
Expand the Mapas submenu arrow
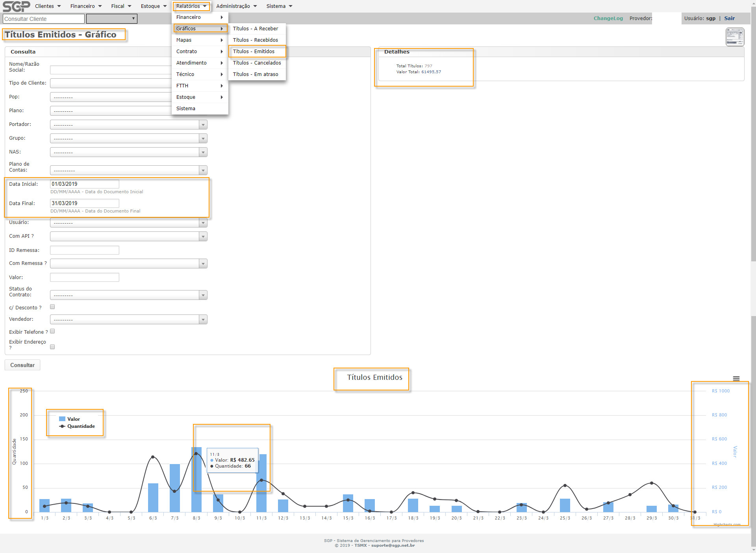click(222, 40)
